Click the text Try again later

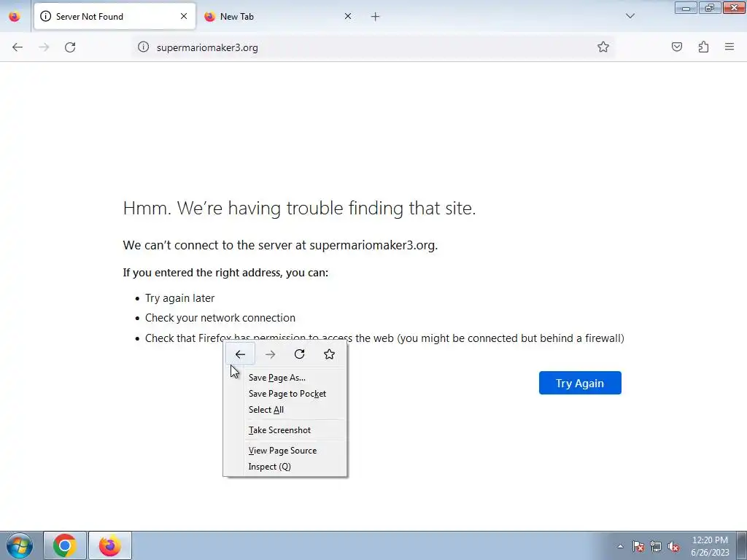click(x=179, y=298)
